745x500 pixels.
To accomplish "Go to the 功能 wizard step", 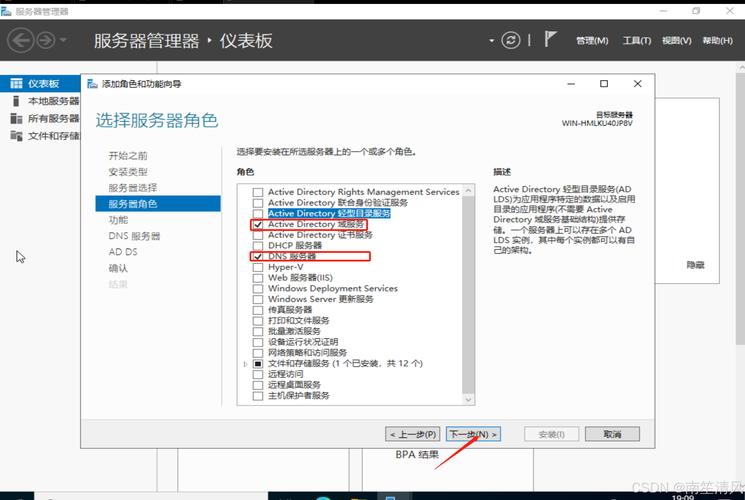I will tap(118, 220).
